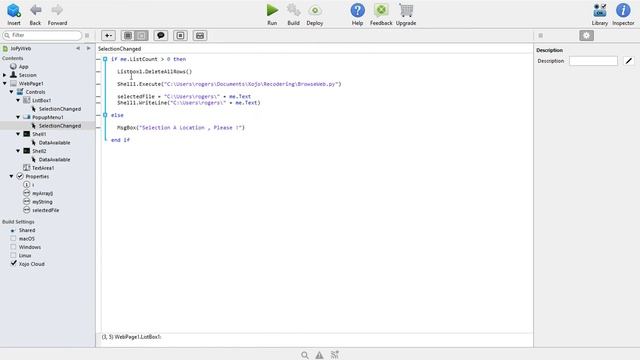Uncheck the Xojo Cloud build target

pyautogui.click(x=13, y=263)
